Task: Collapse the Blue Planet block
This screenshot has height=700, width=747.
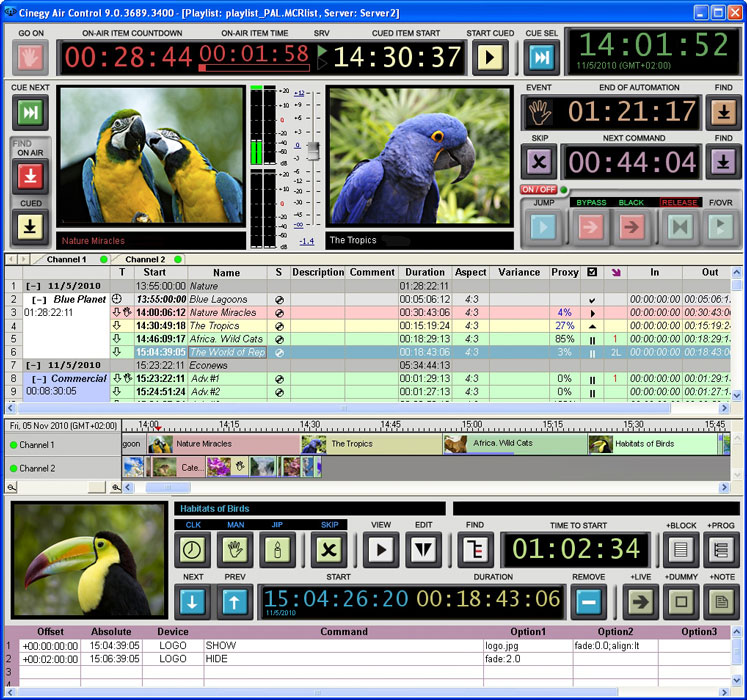Action: click(x=38, y=299)
